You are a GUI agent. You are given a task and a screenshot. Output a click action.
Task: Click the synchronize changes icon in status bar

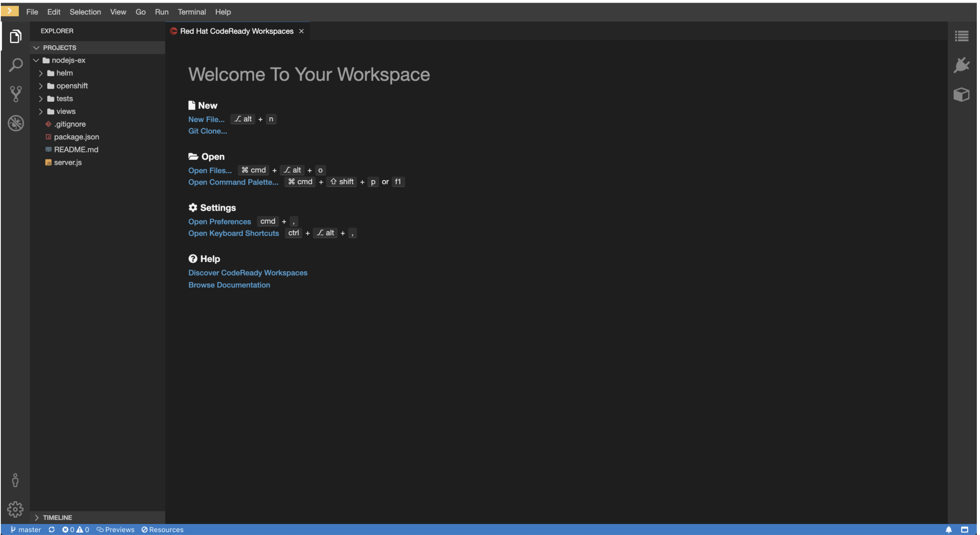click(x=51, y=530)
